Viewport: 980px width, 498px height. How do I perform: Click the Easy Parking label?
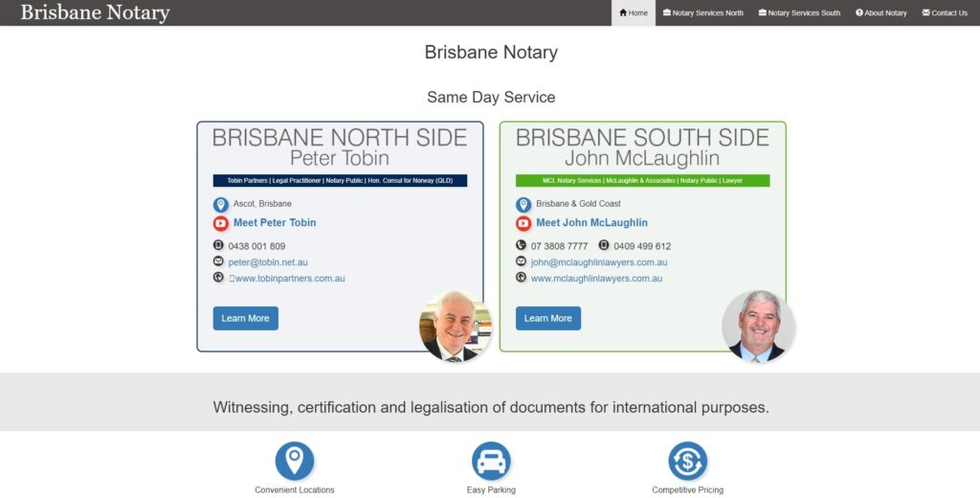(491, 490)
